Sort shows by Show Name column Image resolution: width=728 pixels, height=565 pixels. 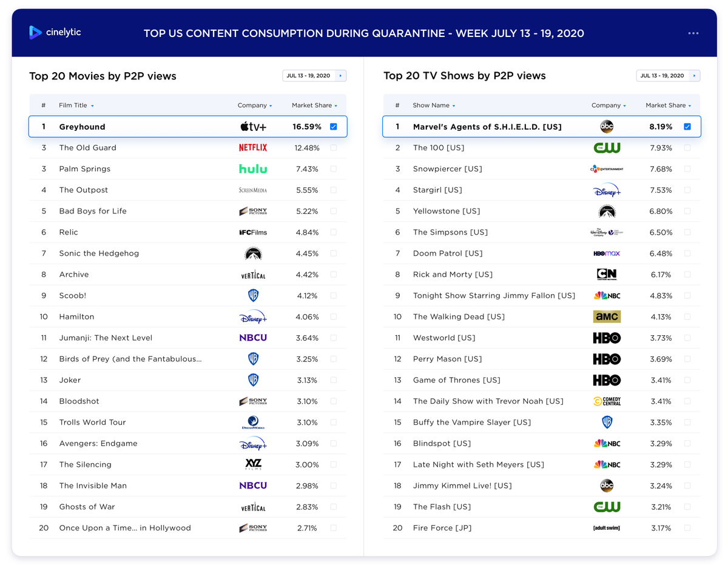click(434, 105)
